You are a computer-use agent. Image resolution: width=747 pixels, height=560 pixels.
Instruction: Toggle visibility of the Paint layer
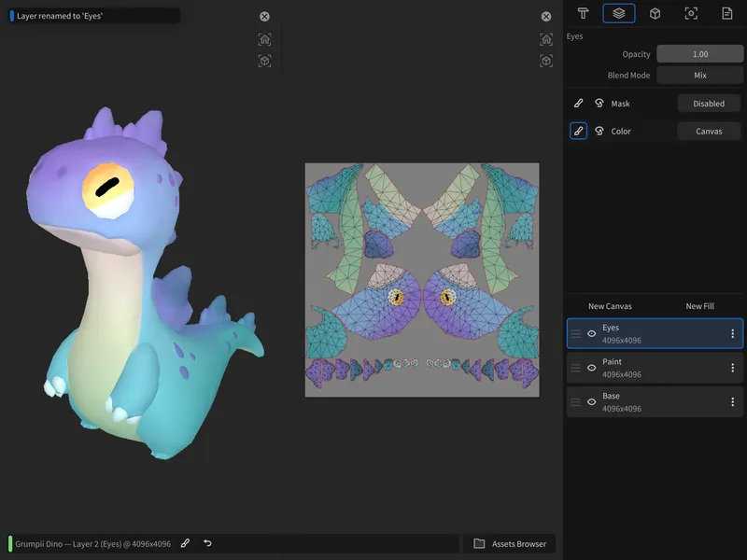coord(591,368)
